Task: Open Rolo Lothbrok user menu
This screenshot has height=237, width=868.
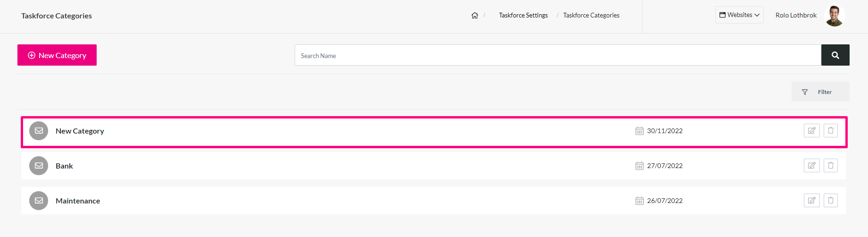Action: pyautogui.click(x=796, y=16)
